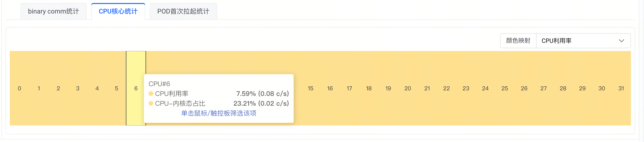The height and width of the screenshot is (142, 644).
Task: Click CPU core 3 in heatmap
Action: [78, 88]
